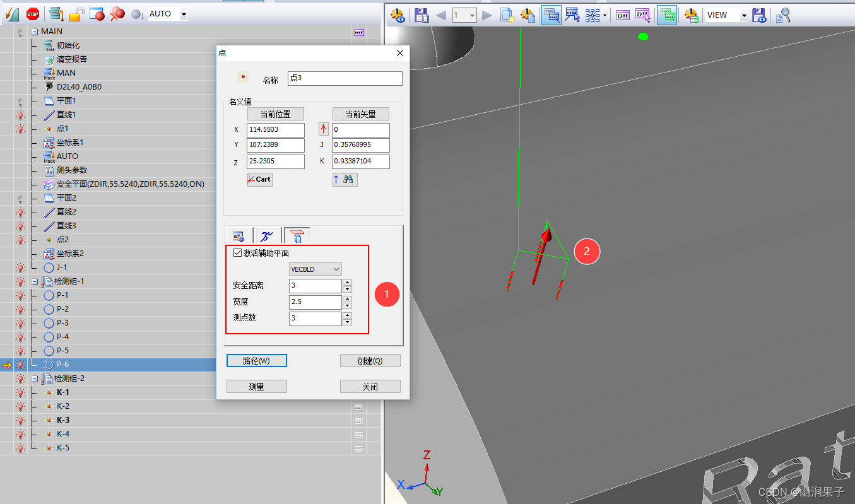Collapse the 检测组-1 group
The image size is (855, 504).
(x=34, y=281)
